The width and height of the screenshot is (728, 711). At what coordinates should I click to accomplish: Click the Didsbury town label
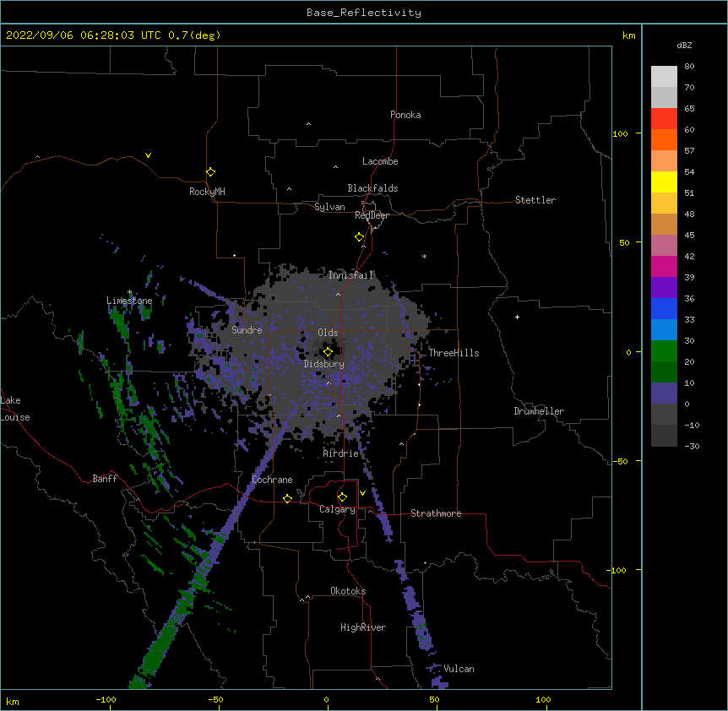pos(324,364)
